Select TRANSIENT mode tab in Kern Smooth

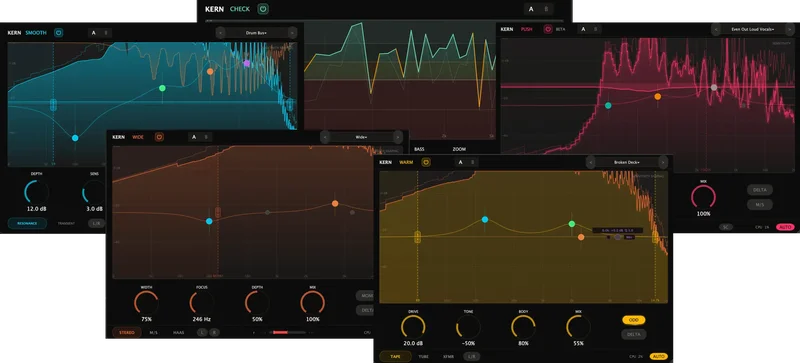(x=66, y=223)
